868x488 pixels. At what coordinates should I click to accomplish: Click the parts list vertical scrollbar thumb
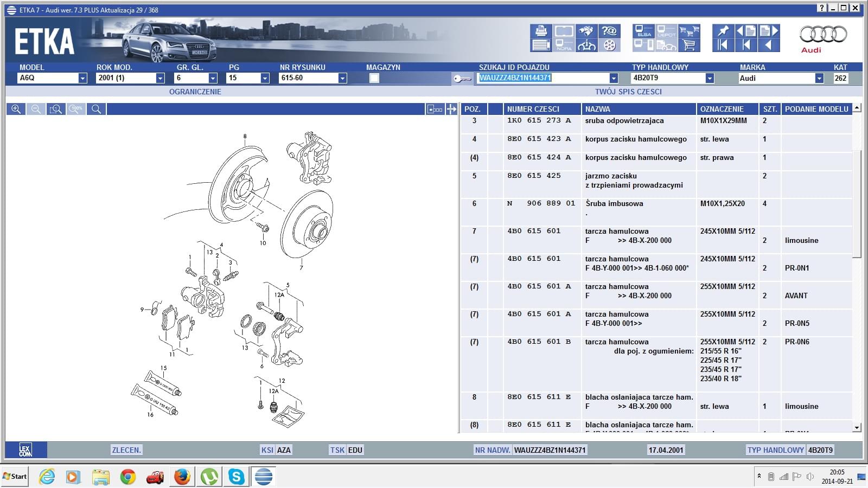point(857,203)
